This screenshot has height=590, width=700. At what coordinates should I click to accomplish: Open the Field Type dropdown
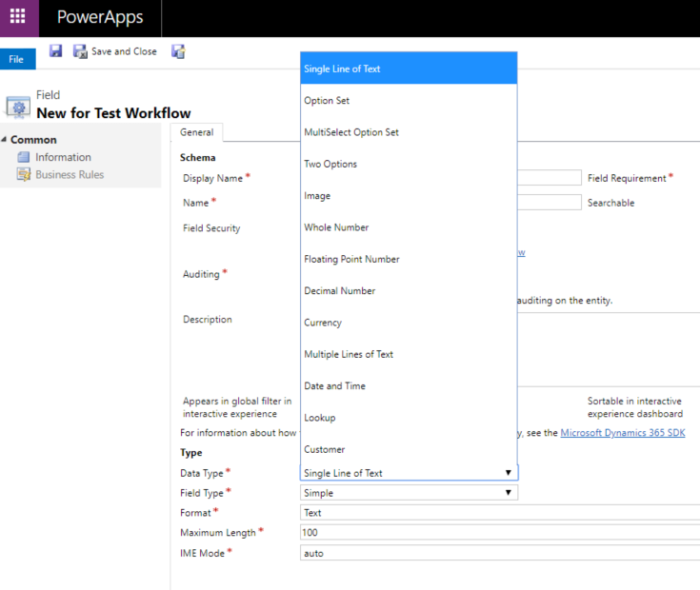coord(409,493)
